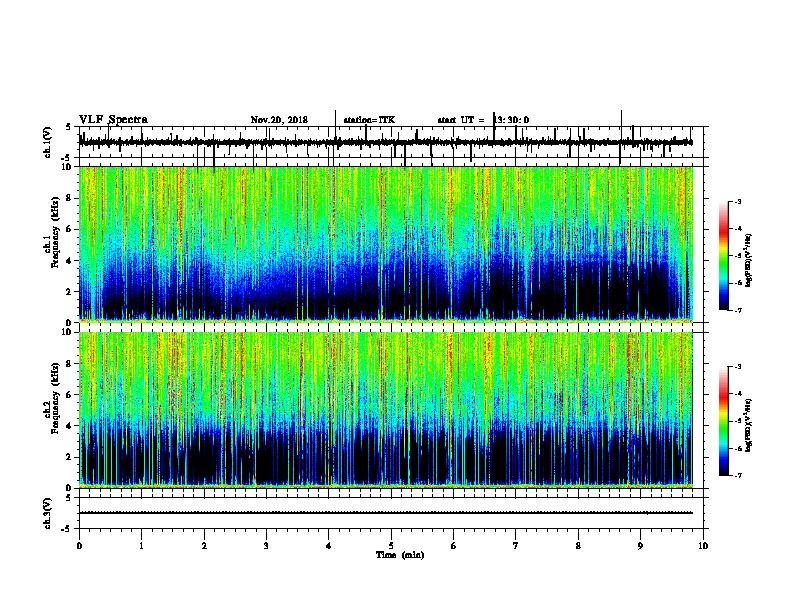Click the "0" tick on the time axis
The image size is (792, 612).
79,546
